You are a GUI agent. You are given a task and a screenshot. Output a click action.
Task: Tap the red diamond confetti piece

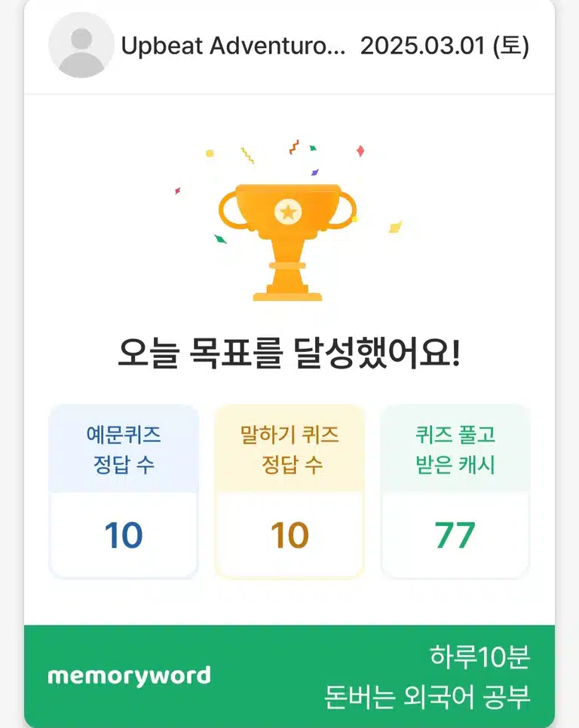tap(360, 151)
